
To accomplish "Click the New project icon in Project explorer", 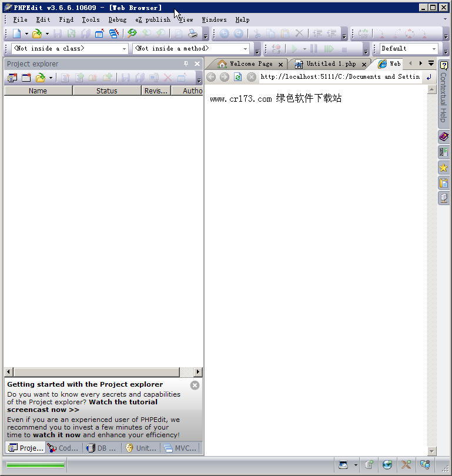I will [12, 78].
